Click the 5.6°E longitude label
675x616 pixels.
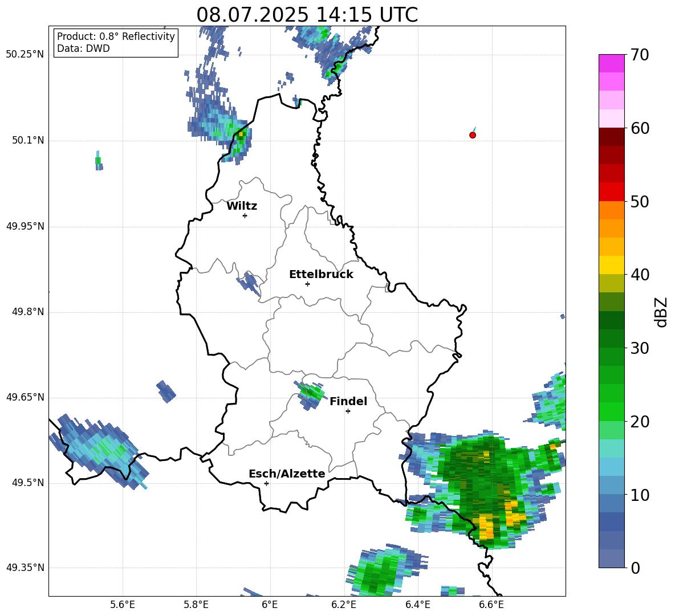coord(123,605)
